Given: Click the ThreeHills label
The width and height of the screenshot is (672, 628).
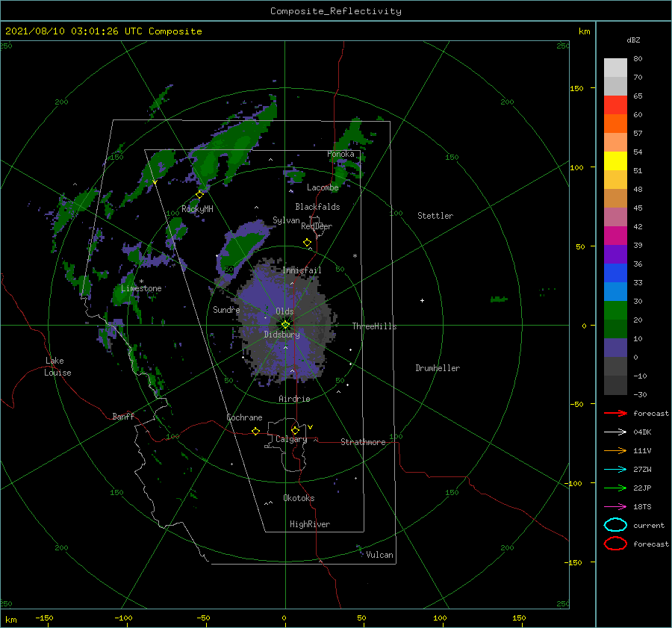Looking at the screenshot, I should pyautogui.click(x=375, y=326).
